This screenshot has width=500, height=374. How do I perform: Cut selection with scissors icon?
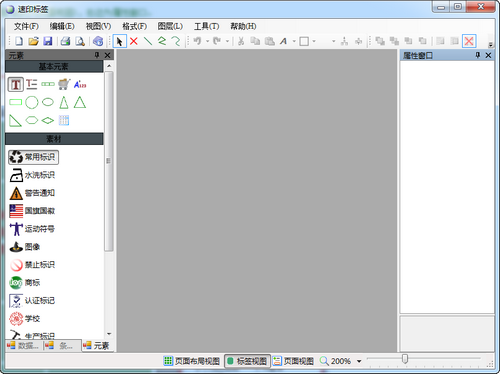[241, 41]
